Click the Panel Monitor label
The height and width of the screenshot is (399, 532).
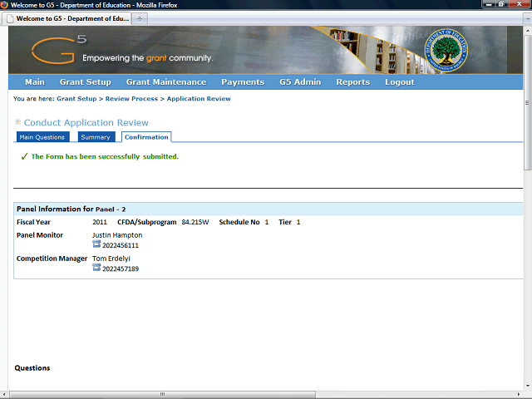40,235
